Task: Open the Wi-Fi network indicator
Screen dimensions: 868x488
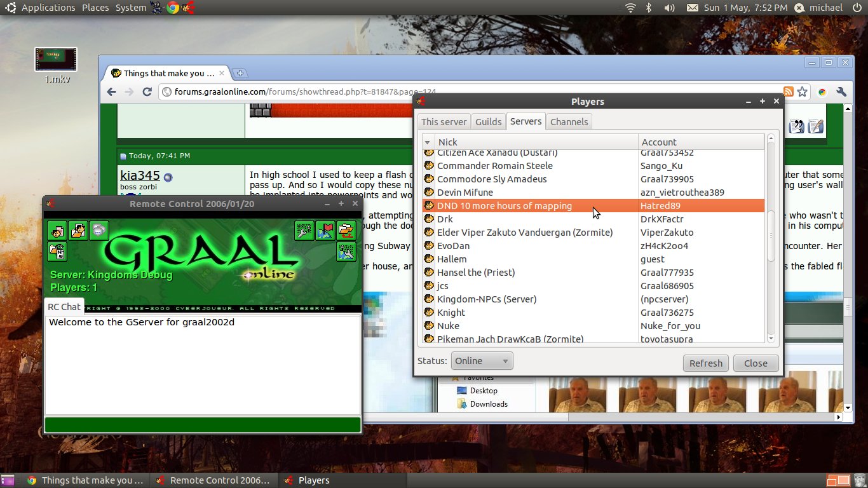Action: click(x=630, y=8)
